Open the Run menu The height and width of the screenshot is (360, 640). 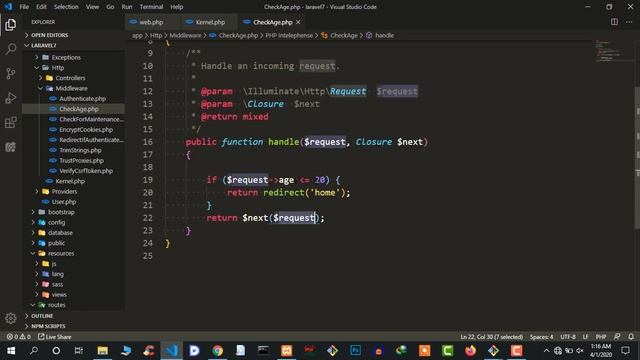127,7
